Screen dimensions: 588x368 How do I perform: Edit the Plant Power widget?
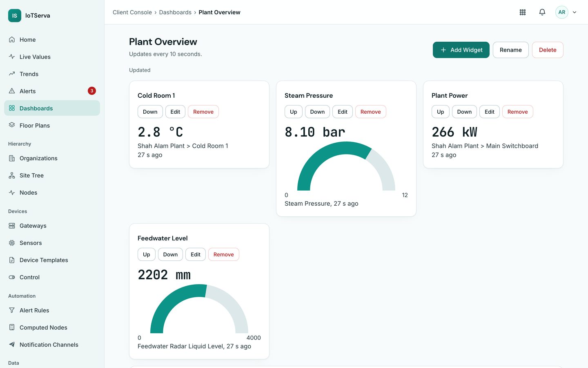pyautogui.click(x=490, y=112)
